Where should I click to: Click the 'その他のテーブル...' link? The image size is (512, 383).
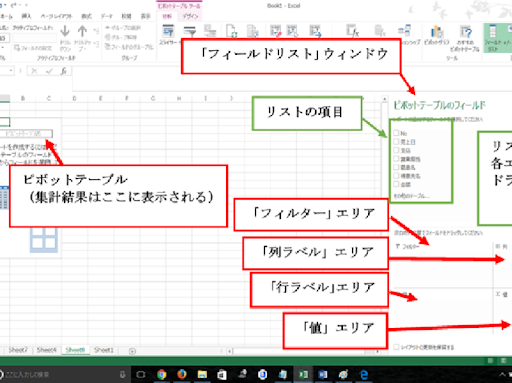[x=411, y=196]
